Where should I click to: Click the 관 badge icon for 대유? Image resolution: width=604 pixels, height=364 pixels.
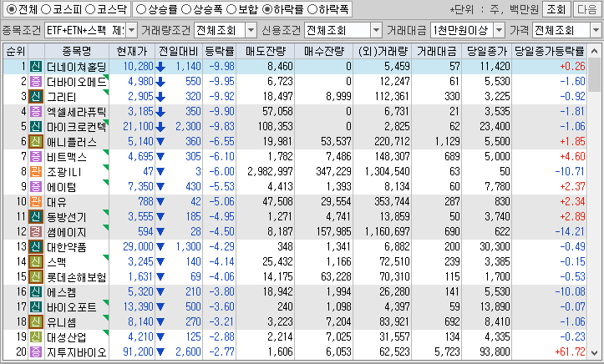coord(36,202)
